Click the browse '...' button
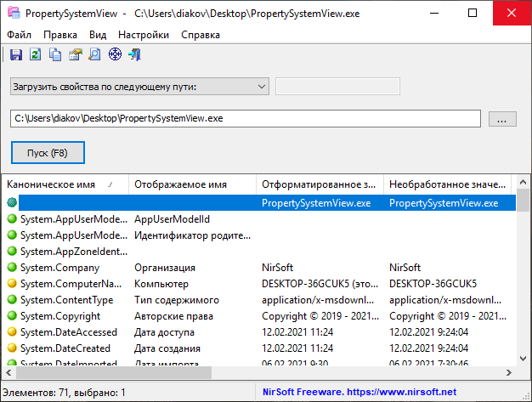532x402 pixels. click(502, 119)
